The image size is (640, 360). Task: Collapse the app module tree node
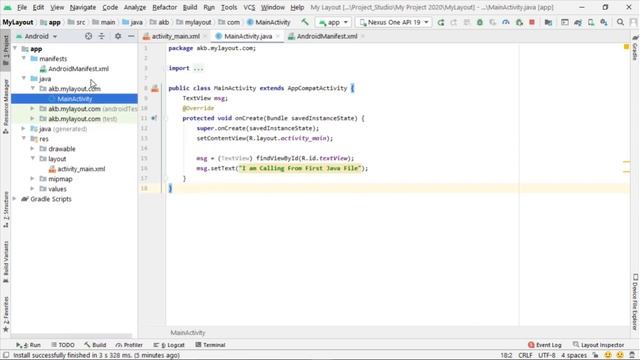tap(15, 49)
